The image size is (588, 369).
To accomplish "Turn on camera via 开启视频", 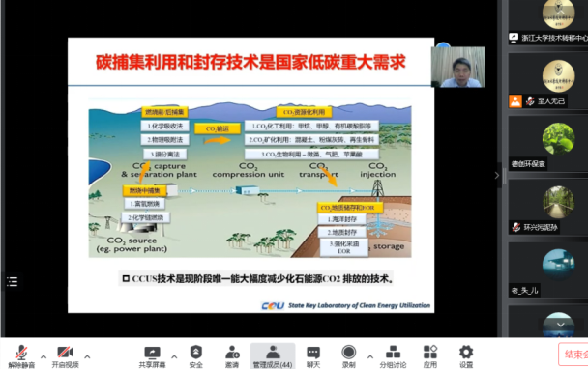I will (65, 355).
